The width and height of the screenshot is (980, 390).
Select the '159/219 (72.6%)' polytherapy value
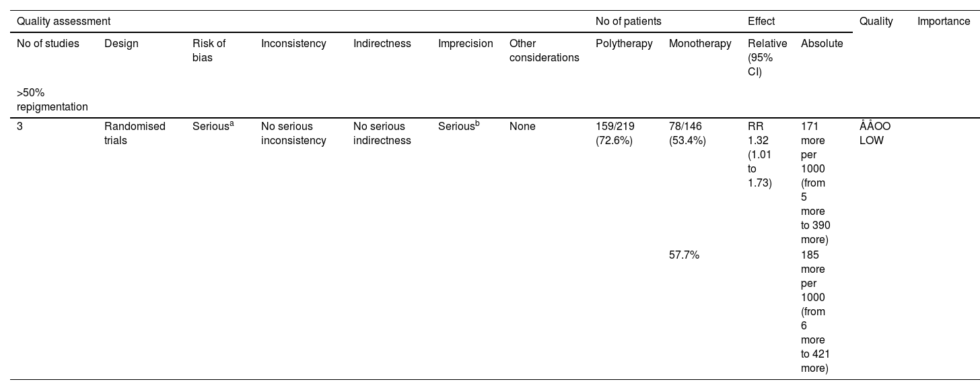(x=615, y=133)
